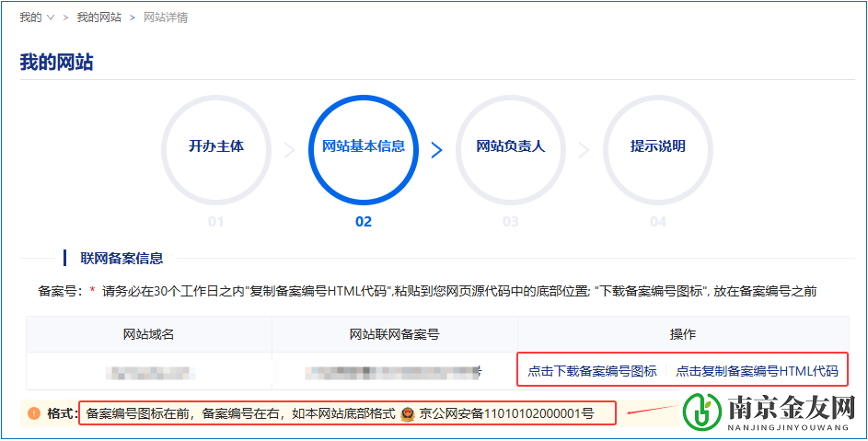Click 点击下载备案编号图标 link
The image size is (868, 441).
pyautogui.click(x=592, y=371)
